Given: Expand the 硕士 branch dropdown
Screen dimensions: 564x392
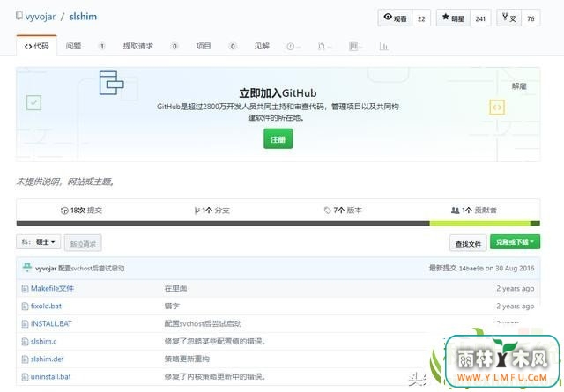Looking at the screenshot, I should tap(39, 242).
